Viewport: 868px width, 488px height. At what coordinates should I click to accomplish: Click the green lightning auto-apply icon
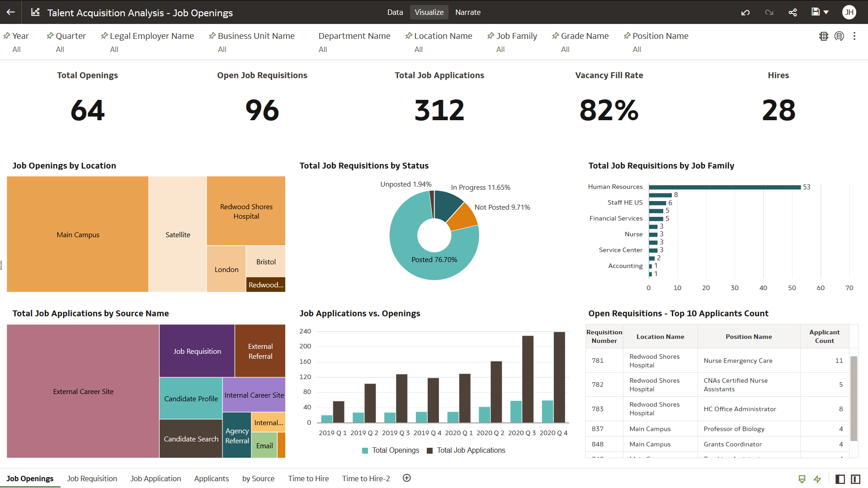(x=817, y=479)
